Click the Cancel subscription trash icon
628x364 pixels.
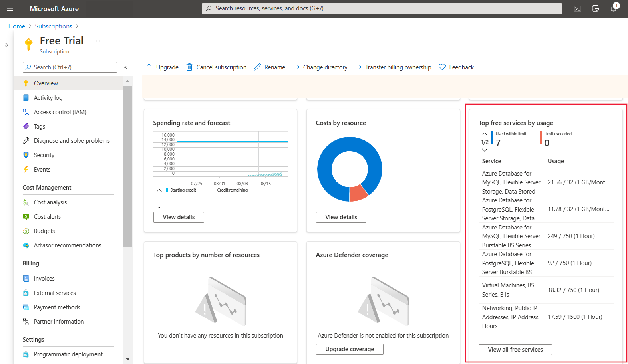click(x=189, y=67)
